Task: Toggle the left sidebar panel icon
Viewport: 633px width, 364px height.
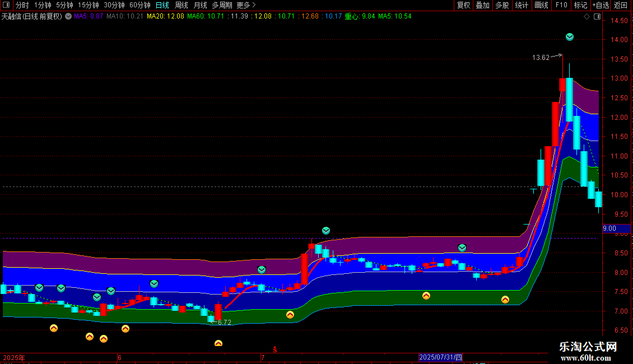Action: pos(6,5)
